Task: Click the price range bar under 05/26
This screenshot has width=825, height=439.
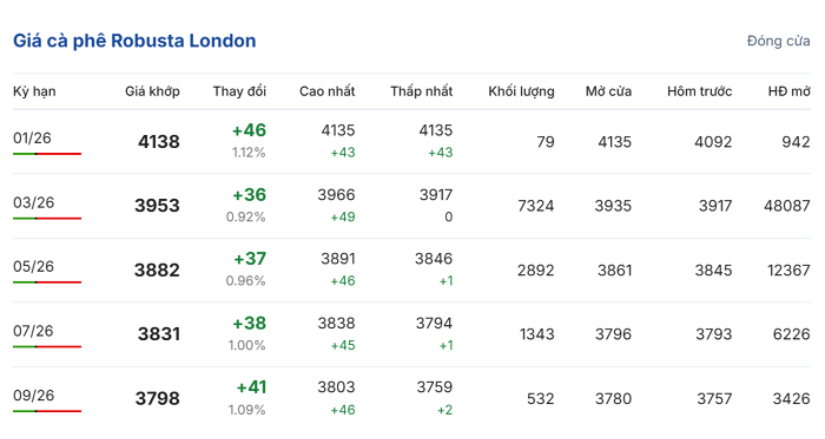Action: pos(47,282)
